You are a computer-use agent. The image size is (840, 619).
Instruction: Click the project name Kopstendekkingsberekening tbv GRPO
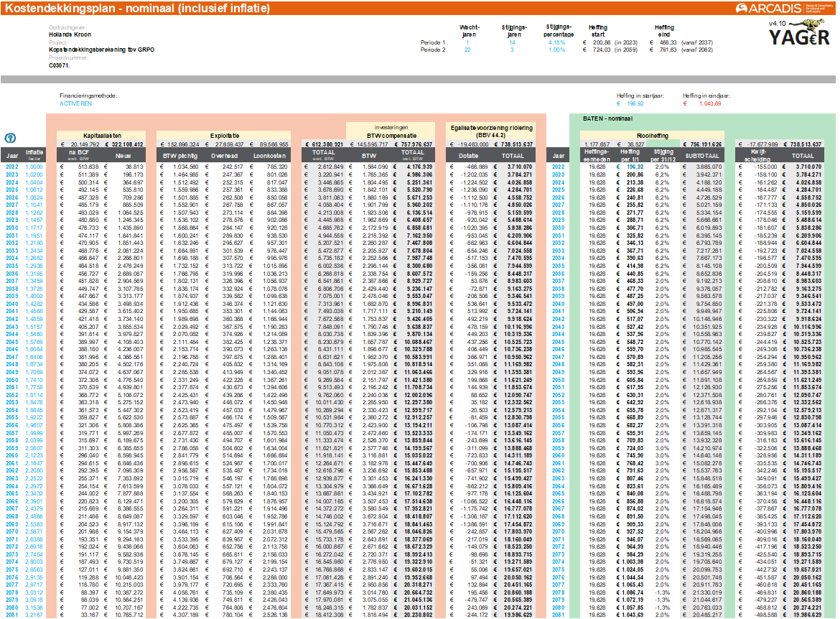101,50
